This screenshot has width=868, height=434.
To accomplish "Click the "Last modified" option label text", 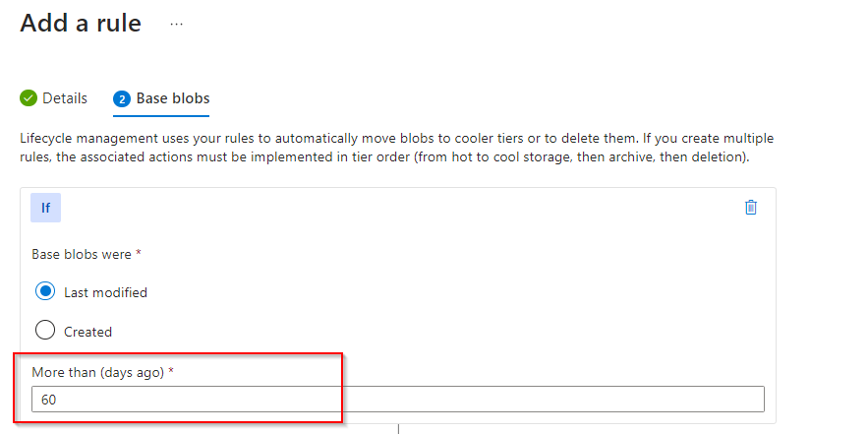I will [105, 292].
